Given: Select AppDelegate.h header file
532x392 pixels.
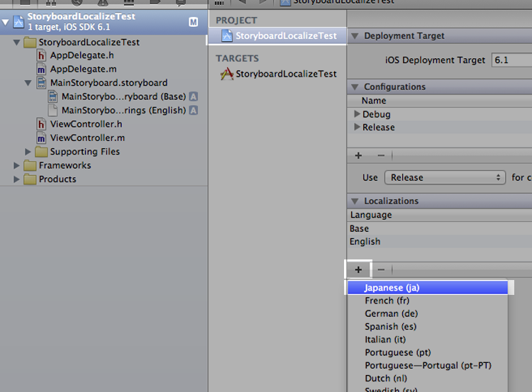Looking at the screenshot, I should pyautogui.click(x=82, y=55).
